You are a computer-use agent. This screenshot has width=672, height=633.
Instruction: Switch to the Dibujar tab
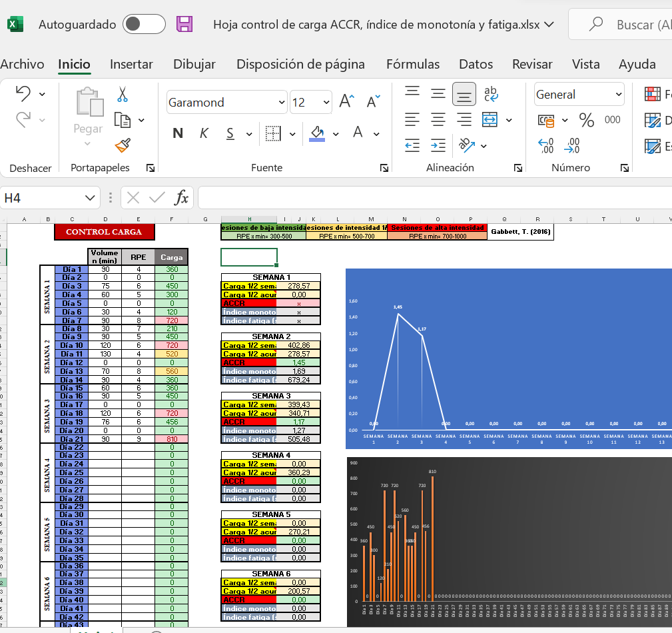(194, 64)
